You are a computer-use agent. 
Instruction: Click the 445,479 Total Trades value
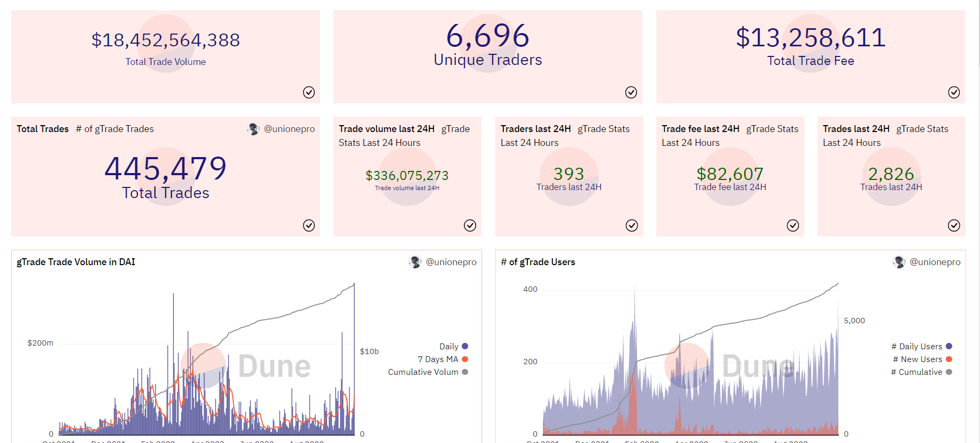[x=166, y=169]
